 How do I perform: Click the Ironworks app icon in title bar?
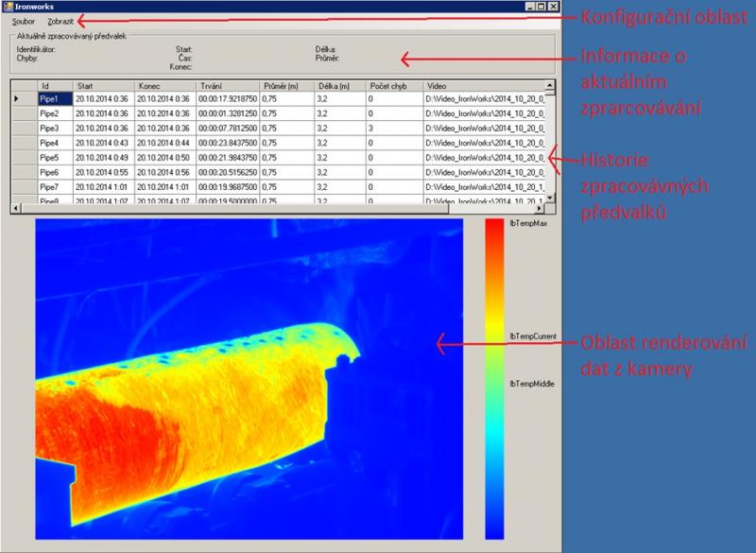7,6
